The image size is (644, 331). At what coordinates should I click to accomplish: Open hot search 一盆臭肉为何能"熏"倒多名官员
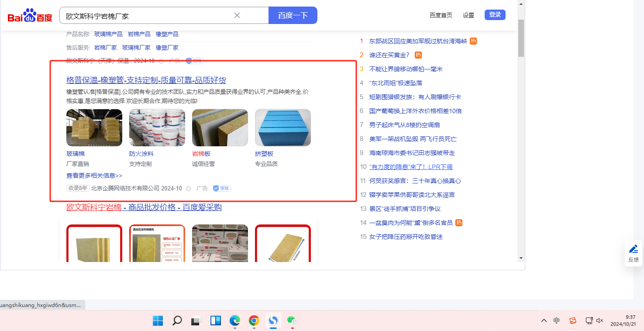[411, 223]
